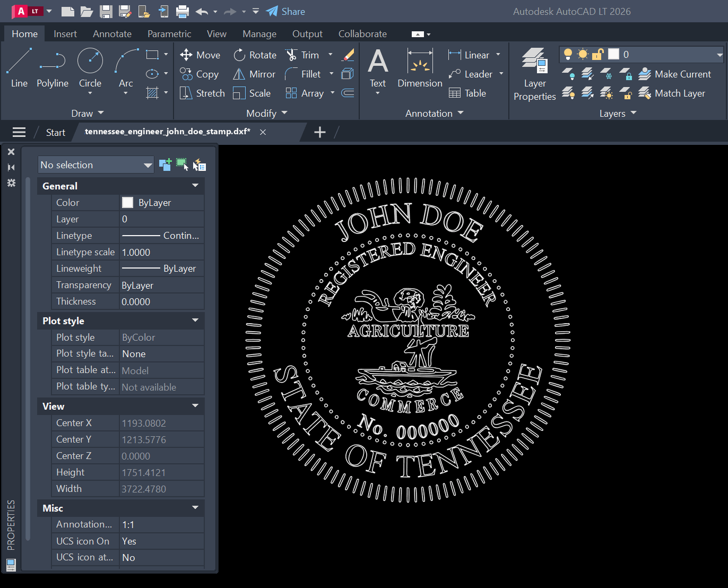Click the Ellipse draw icon

152,74
